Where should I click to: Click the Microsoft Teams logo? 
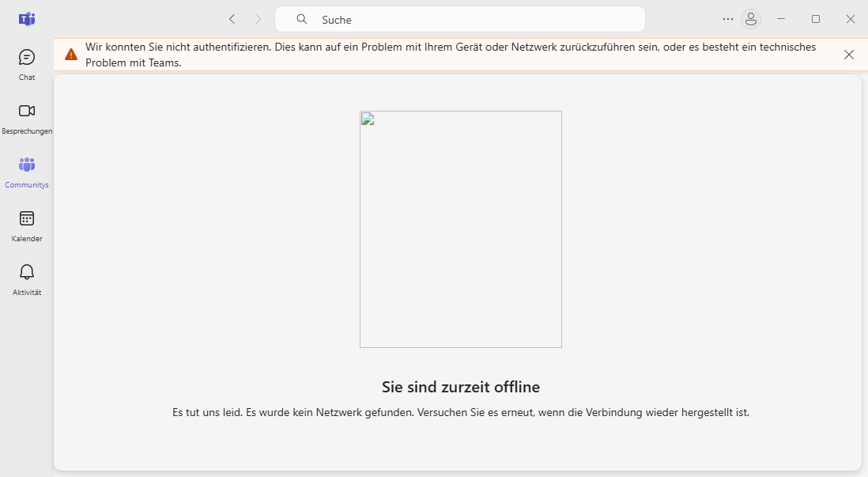[27, 20]
